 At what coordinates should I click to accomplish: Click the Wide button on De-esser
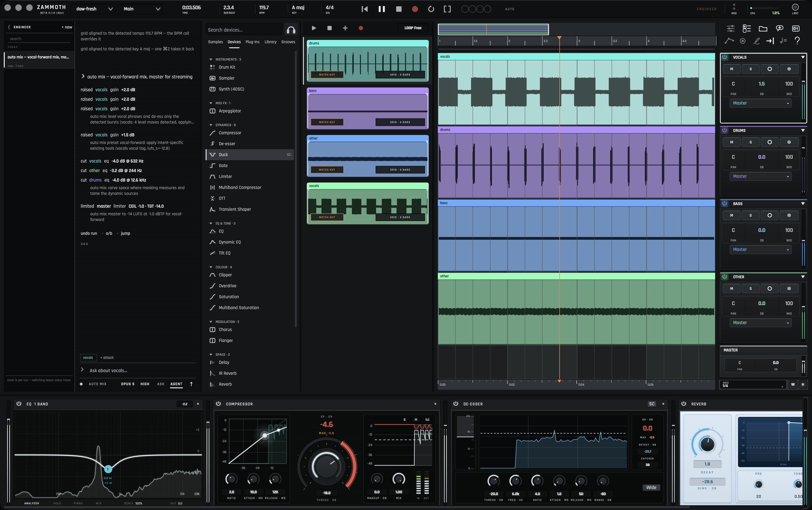[651, 488]
